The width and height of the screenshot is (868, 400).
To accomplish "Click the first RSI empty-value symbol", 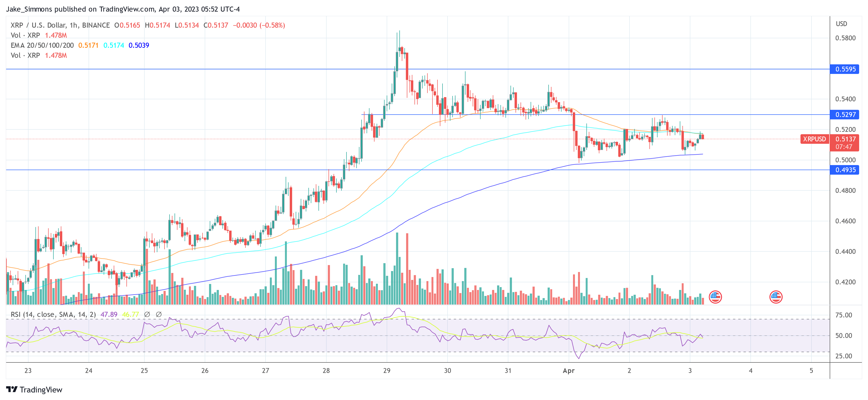I will [x=147, y=315].
